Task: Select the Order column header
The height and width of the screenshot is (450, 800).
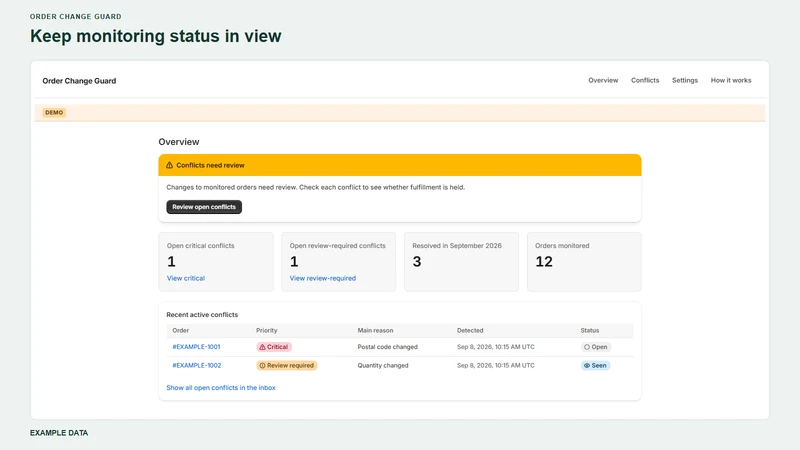Action: [x=180, y=331]
